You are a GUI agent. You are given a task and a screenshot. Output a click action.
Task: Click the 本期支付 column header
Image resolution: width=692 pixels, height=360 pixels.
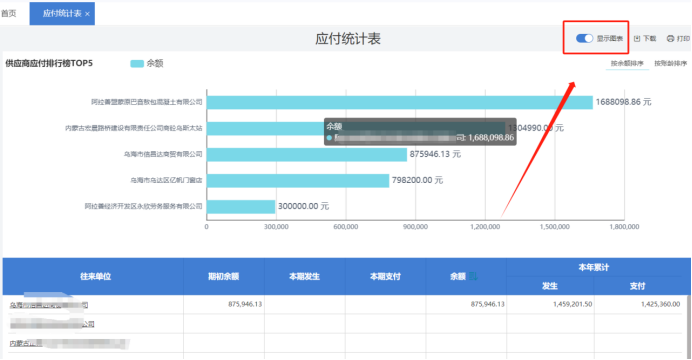pyautogui.click(x=385, y=277)
